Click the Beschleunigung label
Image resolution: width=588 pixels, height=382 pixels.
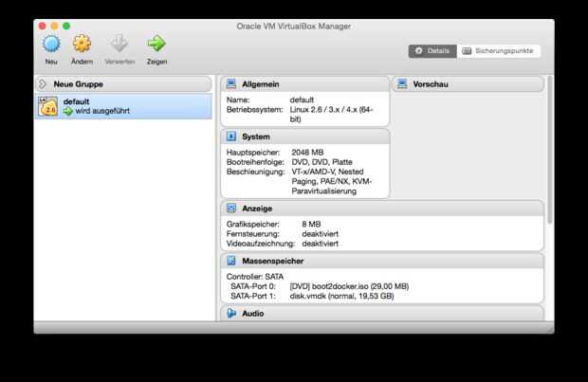pyautogui.click(x=256, y=172)
